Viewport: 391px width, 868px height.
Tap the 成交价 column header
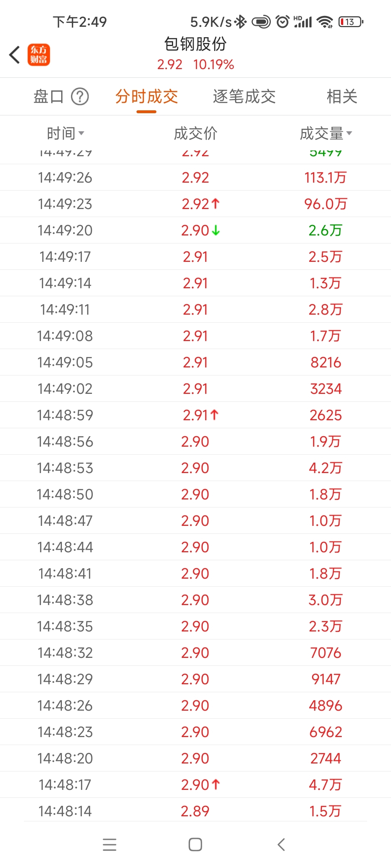tap(195, 133)
